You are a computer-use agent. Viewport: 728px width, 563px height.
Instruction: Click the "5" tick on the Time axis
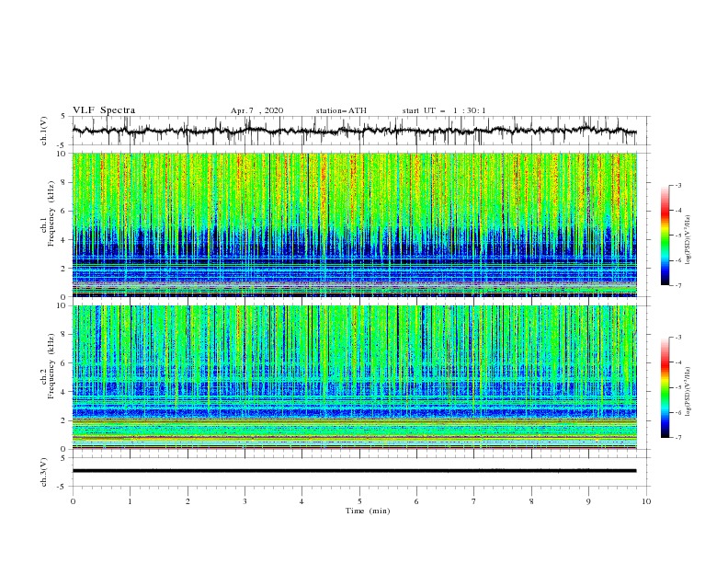359,501
